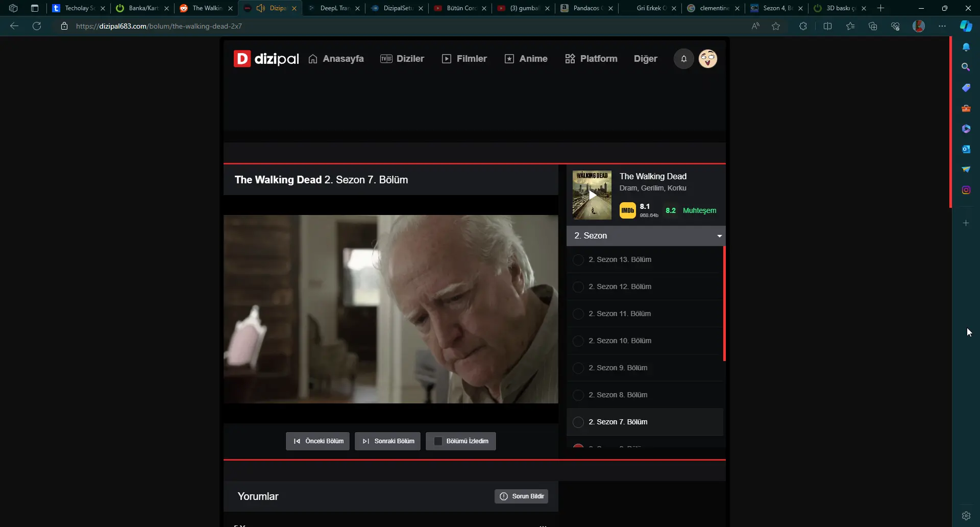The width and height of the screenshot is (980, 527).
Task: Open episode 2. Sezon 12. Bölüm
Action: pyautogui.click(x=620, y=286)
